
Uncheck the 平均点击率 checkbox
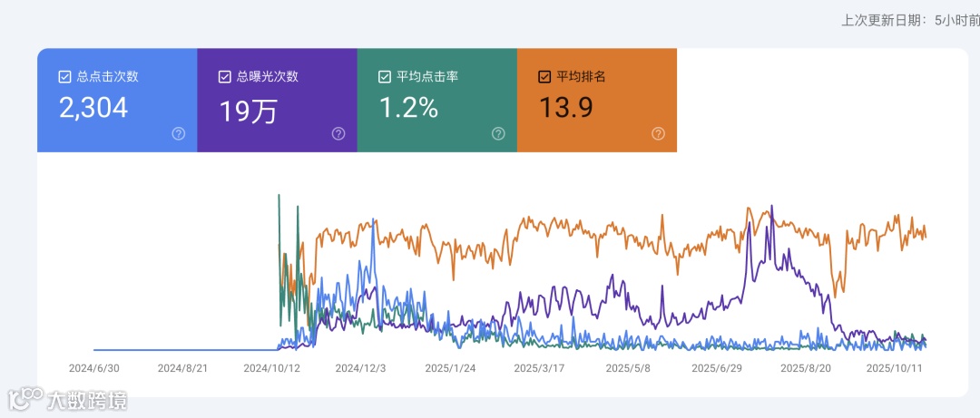coord(385,77)
